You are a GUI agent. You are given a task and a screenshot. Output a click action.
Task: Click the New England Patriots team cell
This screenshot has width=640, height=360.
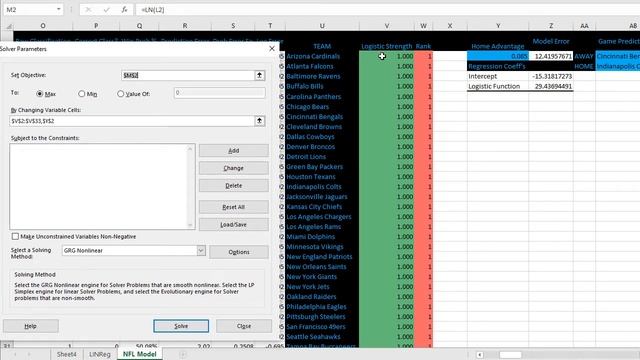pyautogui.click(x=322, y=257)
